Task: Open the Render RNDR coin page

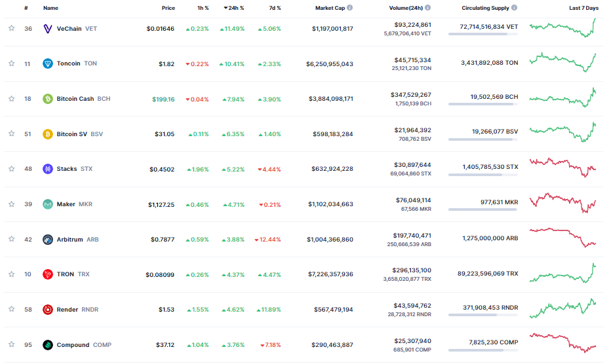Action: [77, 310]
